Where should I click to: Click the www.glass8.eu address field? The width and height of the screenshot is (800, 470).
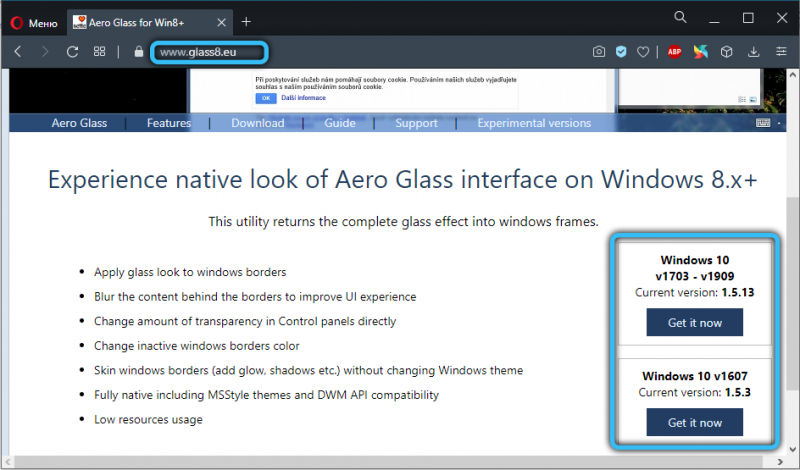209,52
